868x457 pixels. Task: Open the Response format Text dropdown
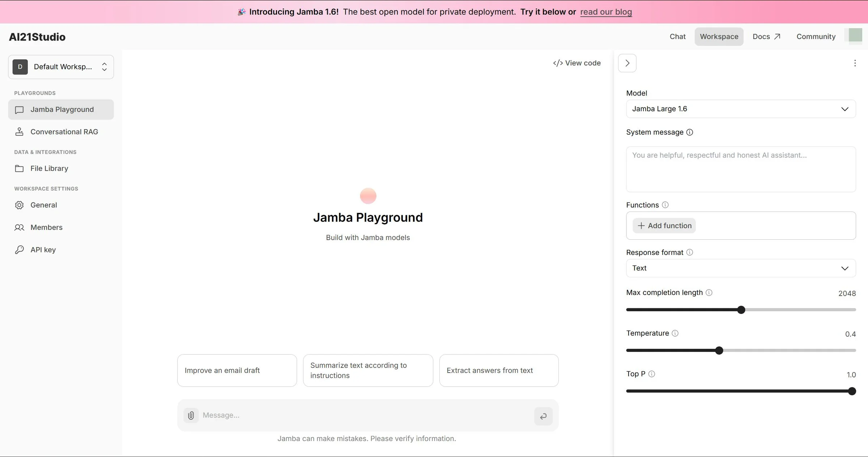coord(741,268)
